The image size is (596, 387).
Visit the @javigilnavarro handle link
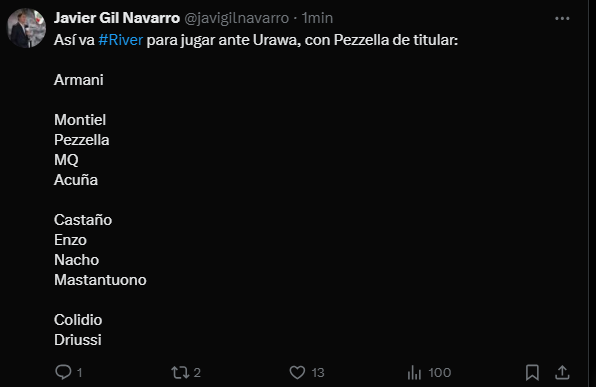236,18
